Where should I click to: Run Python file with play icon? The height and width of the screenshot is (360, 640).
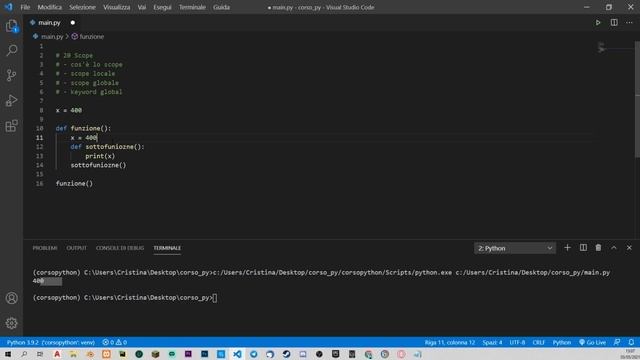click(x=598, y=22)
